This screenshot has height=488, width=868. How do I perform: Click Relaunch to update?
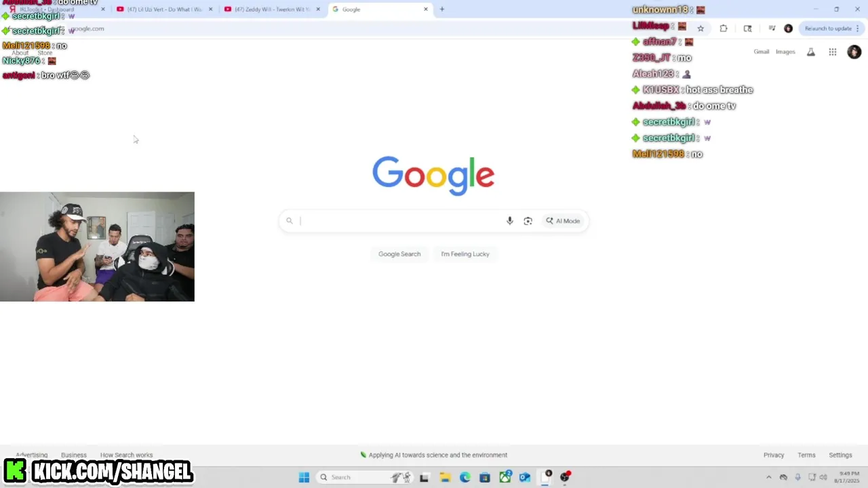[x=828, y=28]
